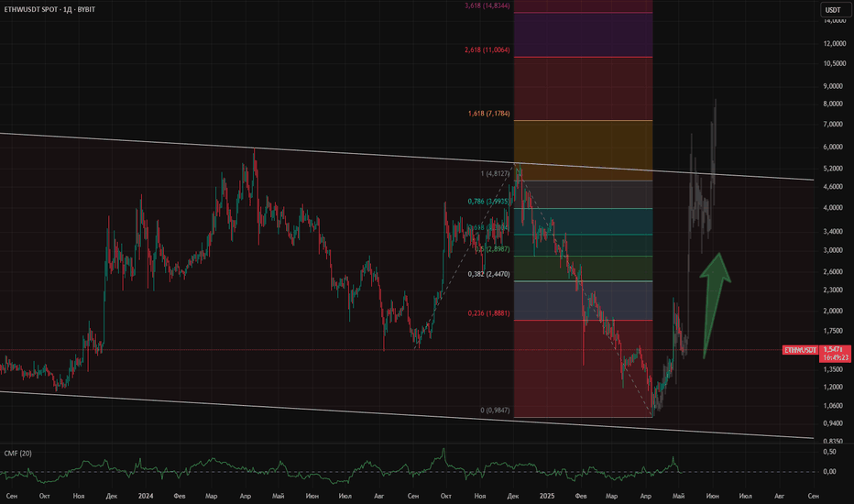Click the 8,0000 price axis label
This screenshot has width=854, height=504.
833,104
